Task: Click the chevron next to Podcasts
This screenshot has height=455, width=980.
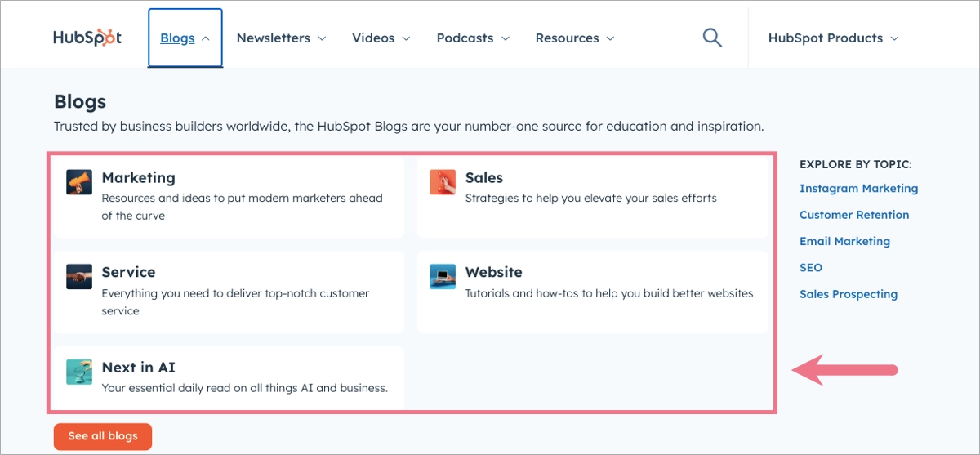Action: [505, 38]
